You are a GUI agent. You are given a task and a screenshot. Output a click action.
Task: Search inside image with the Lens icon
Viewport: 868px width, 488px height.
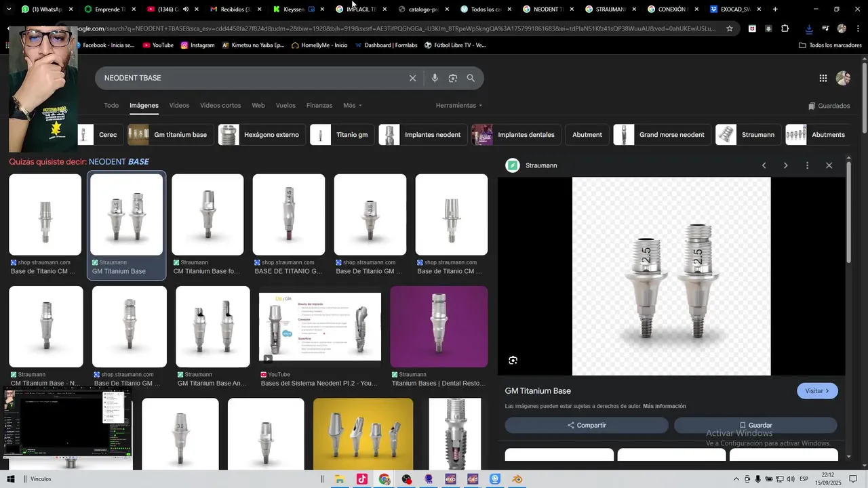point(513,361)
